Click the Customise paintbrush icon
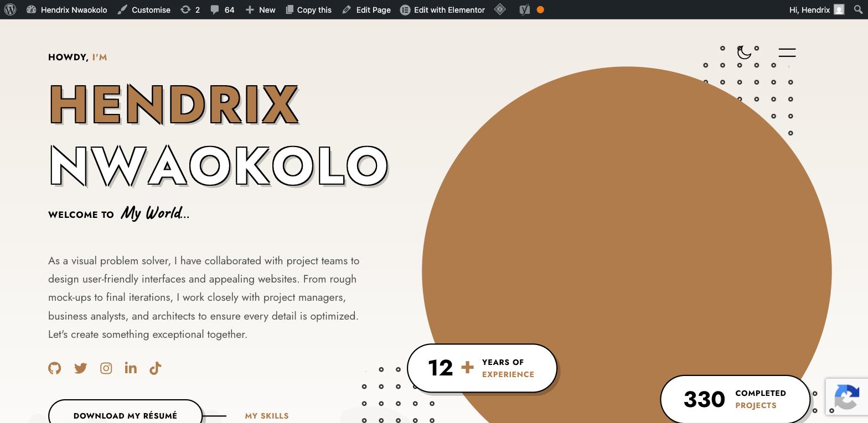Image resolution: width=868 pixels, height=423 pixels. [x=122, y=9]
